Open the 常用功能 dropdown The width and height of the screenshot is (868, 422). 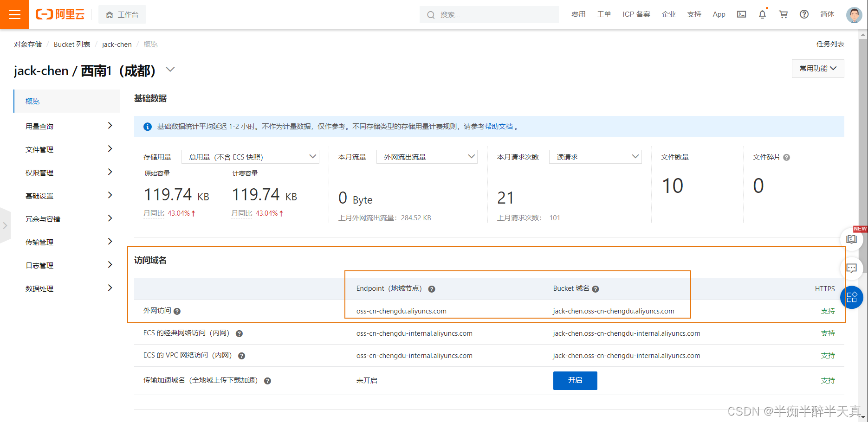(818, 68)
